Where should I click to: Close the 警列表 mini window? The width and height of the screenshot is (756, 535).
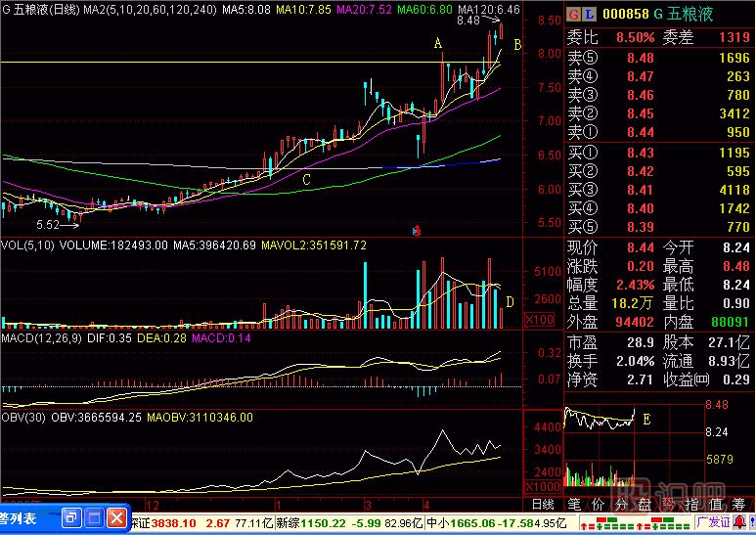point(117,517)
